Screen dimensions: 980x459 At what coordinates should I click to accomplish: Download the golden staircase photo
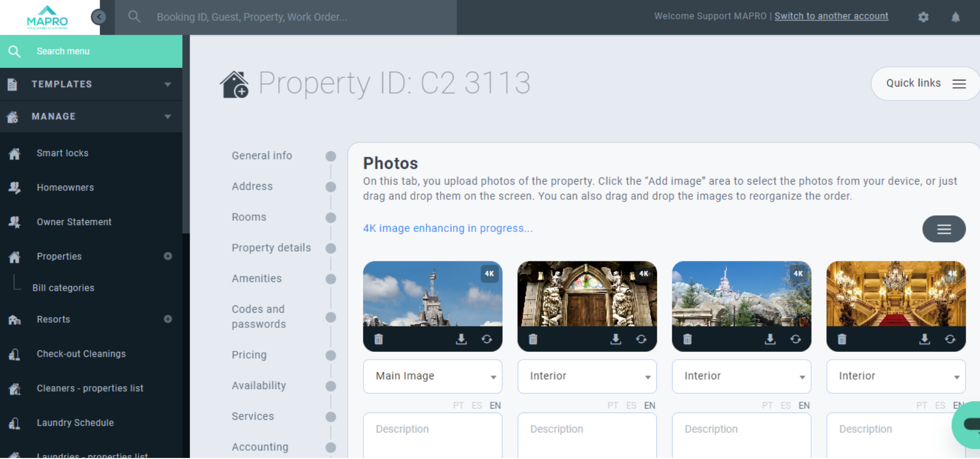[x=924, y=339]
